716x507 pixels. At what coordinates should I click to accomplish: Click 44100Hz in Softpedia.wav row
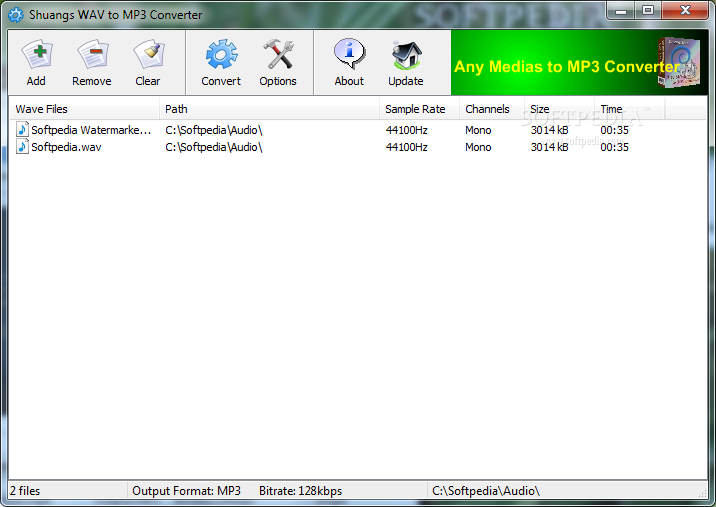coord(406,147)
